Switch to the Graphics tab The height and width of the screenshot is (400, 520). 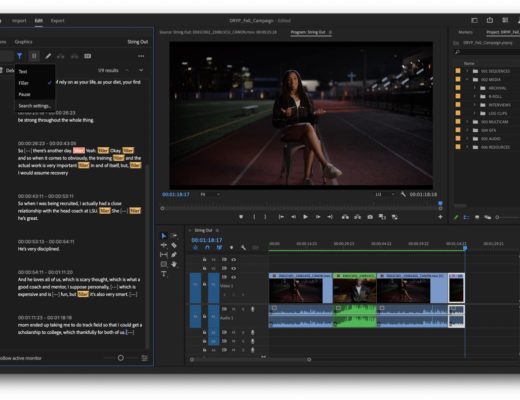(x=23, y=42)
